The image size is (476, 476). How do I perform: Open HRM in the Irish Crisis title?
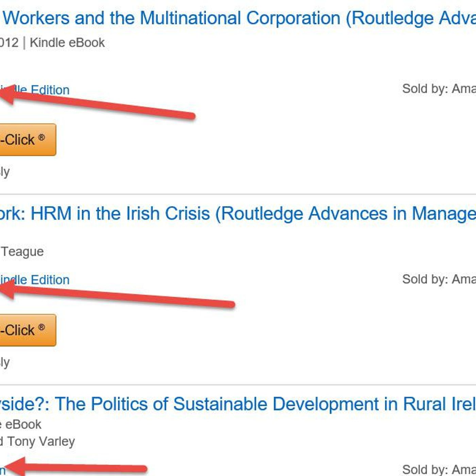[238, 214]
